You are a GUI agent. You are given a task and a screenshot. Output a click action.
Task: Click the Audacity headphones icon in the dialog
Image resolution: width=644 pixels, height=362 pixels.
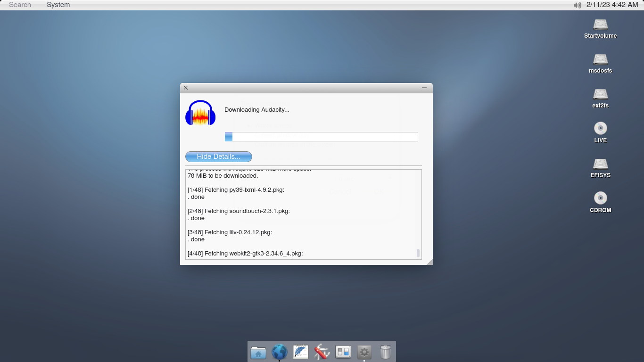[x=200, y=113]
